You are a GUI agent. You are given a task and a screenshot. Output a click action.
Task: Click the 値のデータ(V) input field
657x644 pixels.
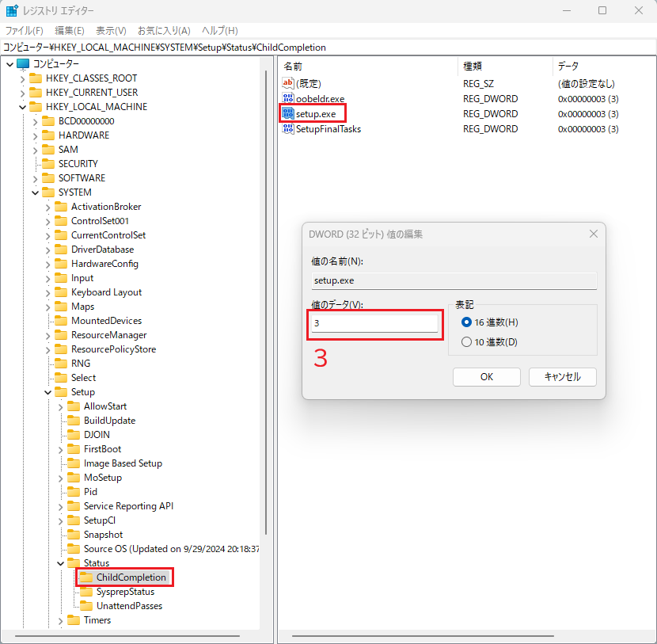374,323
